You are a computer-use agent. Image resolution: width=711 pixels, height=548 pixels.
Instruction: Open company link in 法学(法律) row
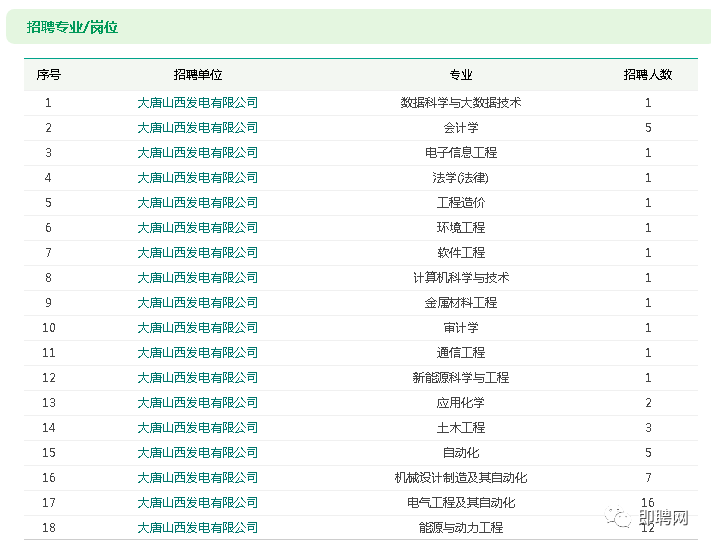(x=198, y=178)
